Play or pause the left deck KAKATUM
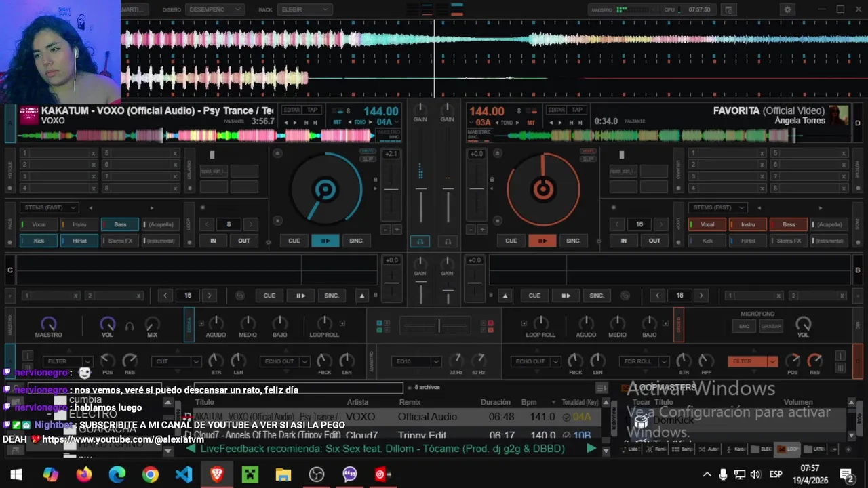Viewport: 868px width, 488px height. coord(325,241)
